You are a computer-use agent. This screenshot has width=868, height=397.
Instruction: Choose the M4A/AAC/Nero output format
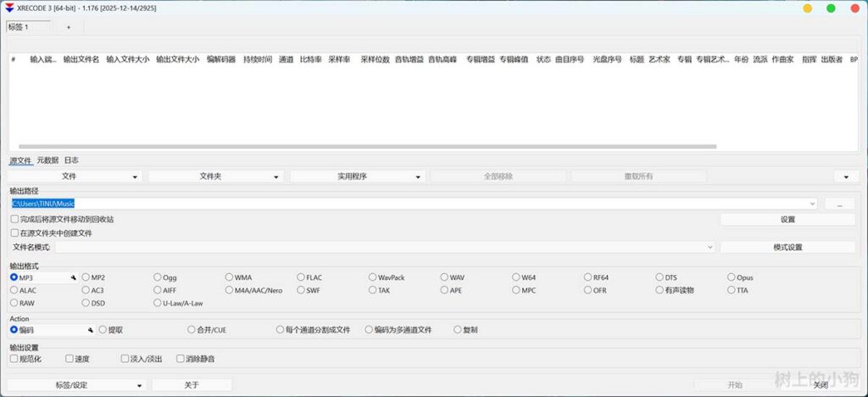[x=230, y=290]
